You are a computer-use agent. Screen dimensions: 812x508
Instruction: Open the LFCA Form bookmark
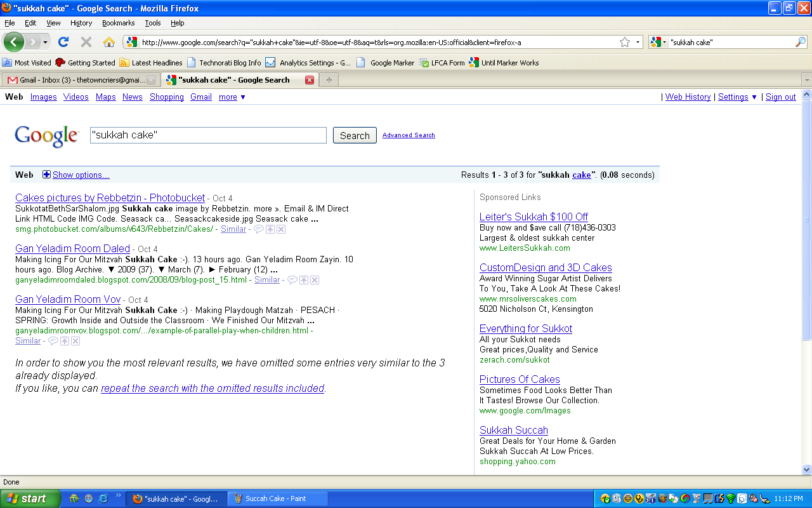coord(442,63)
